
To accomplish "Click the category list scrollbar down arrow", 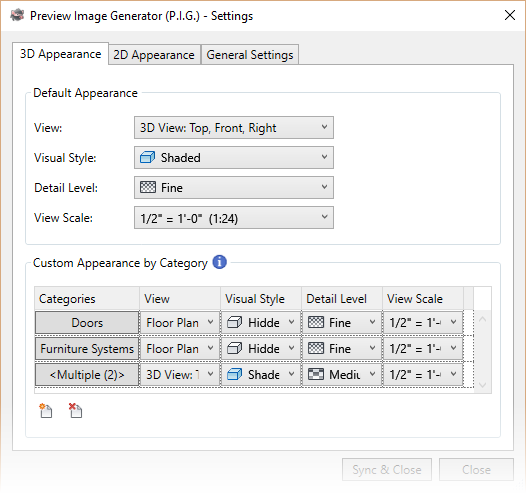I will pyautogui.click(x=482, y=384).
